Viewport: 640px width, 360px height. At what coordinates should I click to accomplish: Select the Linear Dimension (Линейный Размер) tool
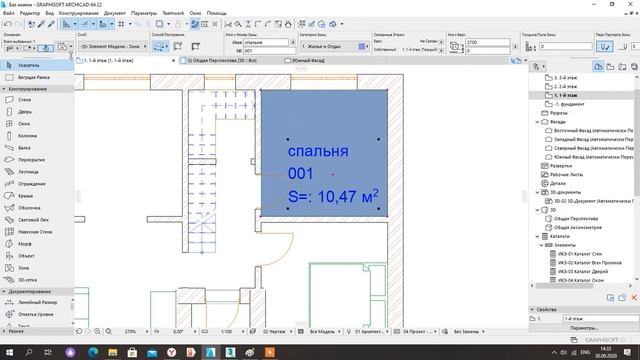(x=36, y=302)
